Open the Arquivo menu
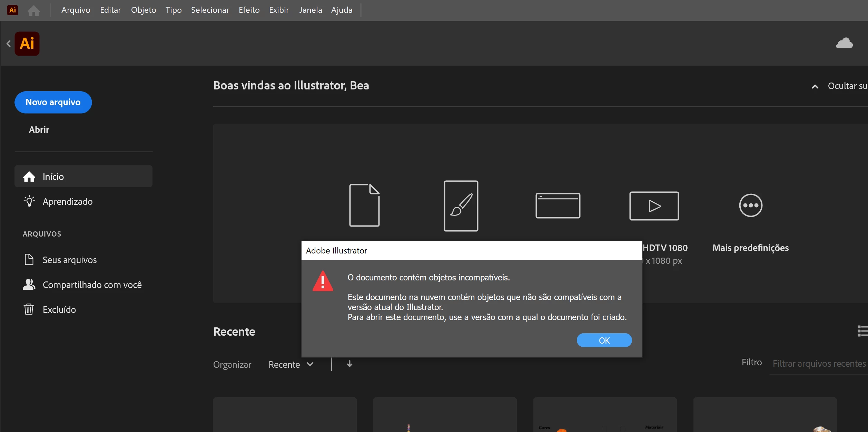This screenshot has width=868, height=432. pos(76,10)
